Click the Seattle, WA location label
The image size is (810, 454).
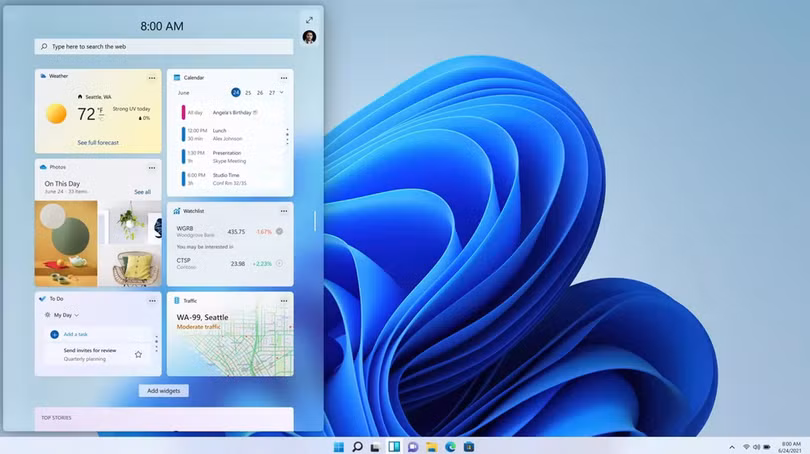point(98,97)
